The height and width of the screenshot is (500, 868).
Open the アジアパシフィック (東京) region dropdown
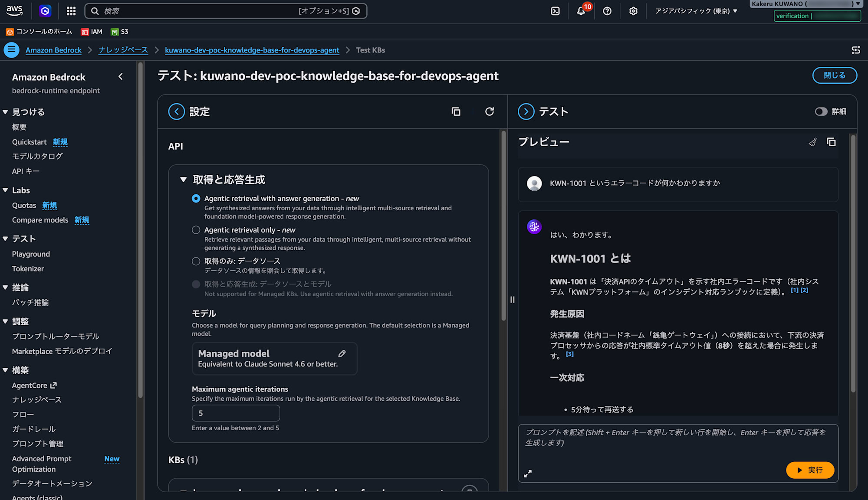pyautogui.click(x=696, y=11)
